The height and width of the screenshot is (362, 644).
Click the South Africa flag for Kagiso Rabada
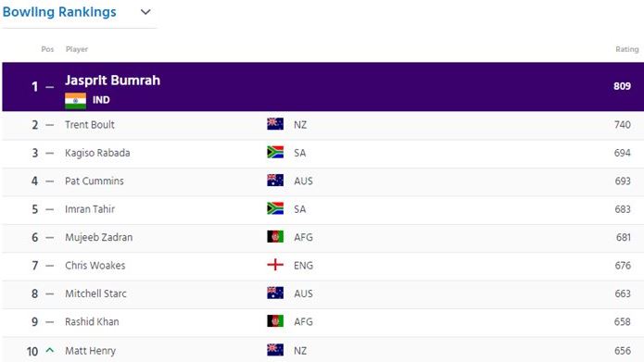275,152
